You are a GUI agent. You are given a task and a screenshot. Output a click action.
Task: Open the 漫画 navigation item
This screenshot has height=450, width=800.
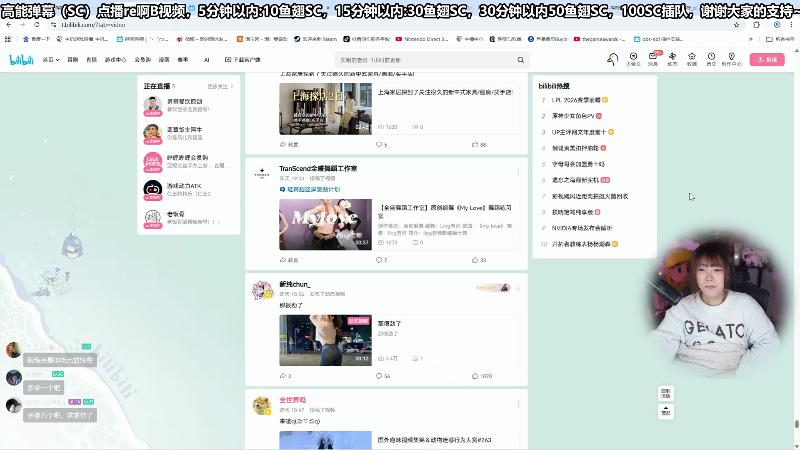[x=164, y=60]
